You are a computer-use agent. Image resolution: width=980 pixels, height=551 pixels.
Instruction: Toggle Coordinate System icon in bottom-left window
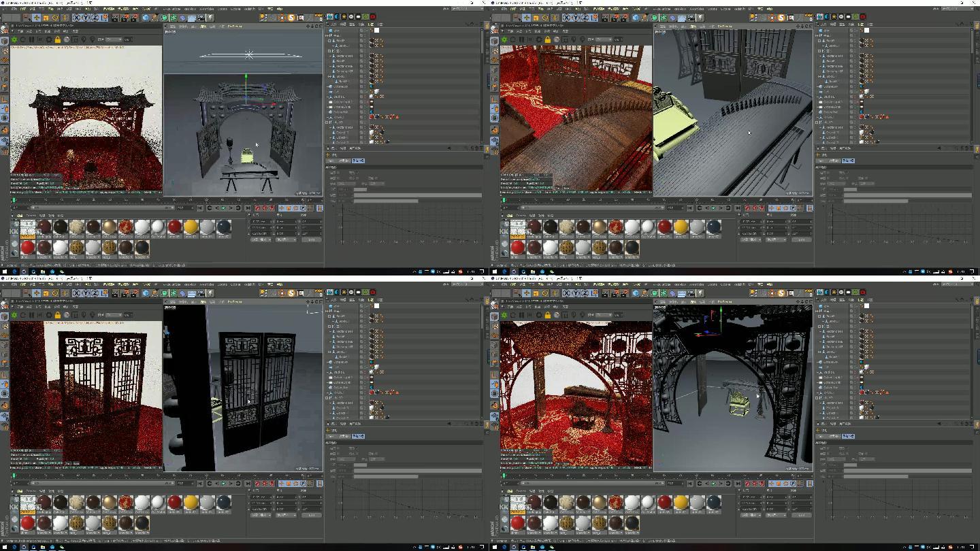click(x=104, y=293)
